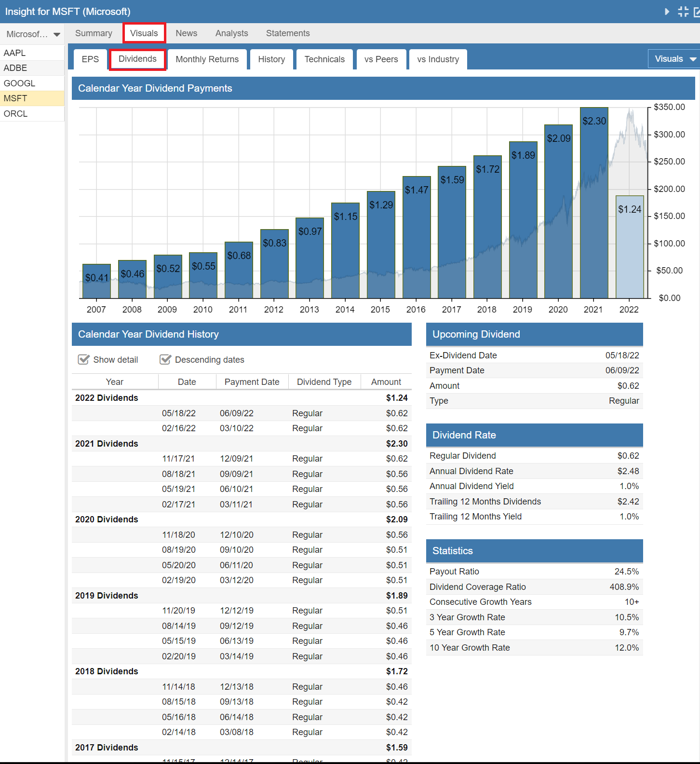Click the 2021 dividend bar labeled $2.30
Image resolution: width=700 pixels, height=764 pixels.
(594, 203)
